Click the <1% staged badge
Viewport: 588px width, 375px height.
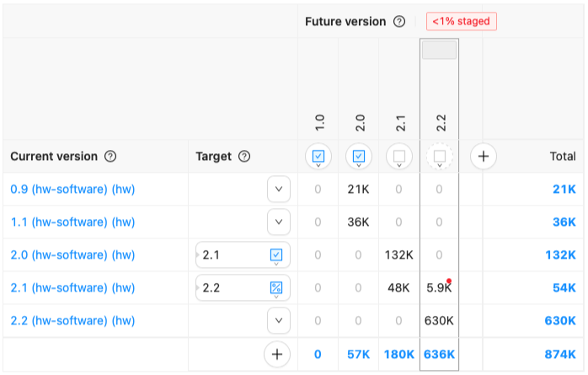[x=461, y=21]
